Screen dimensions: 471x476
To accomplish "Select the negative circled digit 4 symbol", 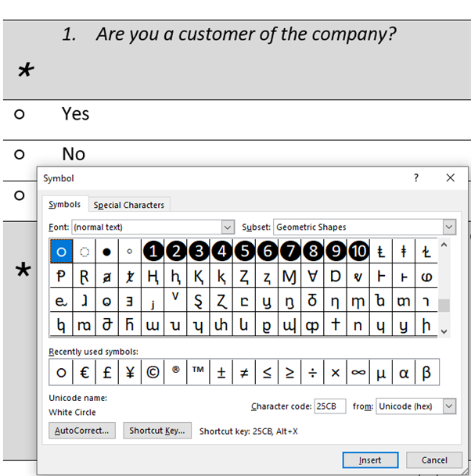I will (x=221, y=252).
